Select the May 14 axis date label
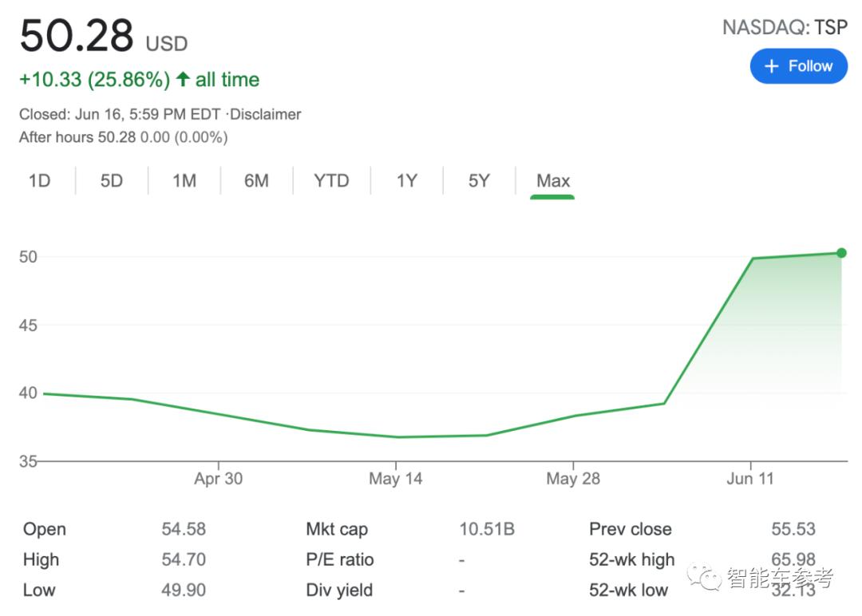Image resolution: width=862 pixels, height=616 pixels. [x=396, y=479]
